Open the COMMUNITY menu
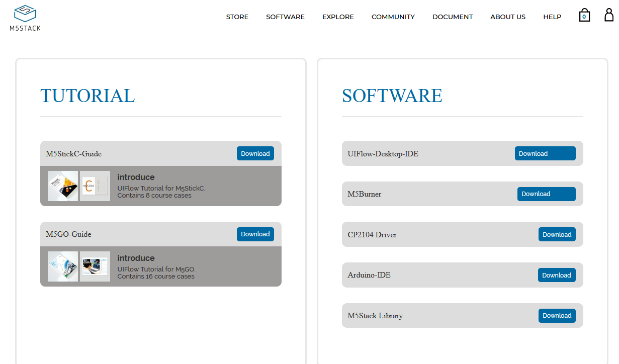The image size is (619, 364). click(x=393, y=17)
